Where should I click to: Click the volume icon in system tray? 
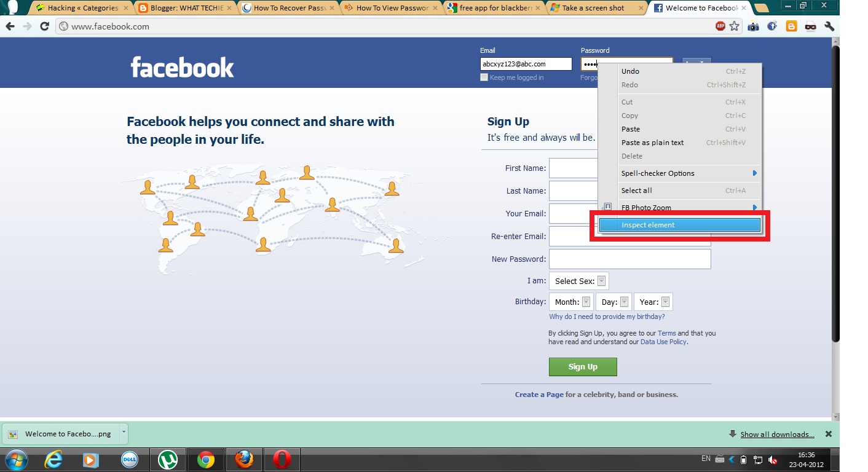click(773, 460)
